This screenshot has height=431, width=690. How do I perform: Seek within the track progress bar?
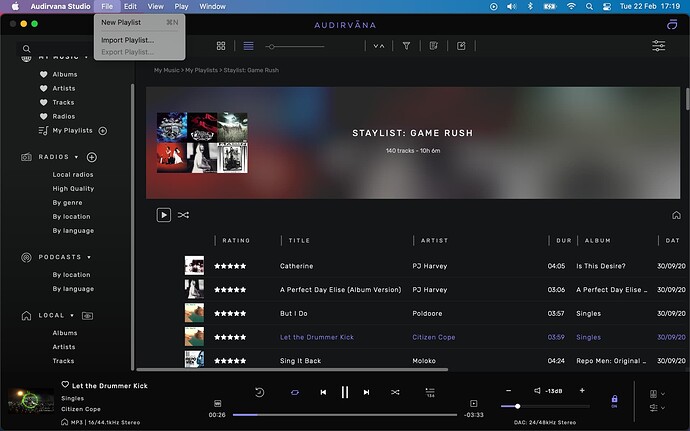(345, 415)
